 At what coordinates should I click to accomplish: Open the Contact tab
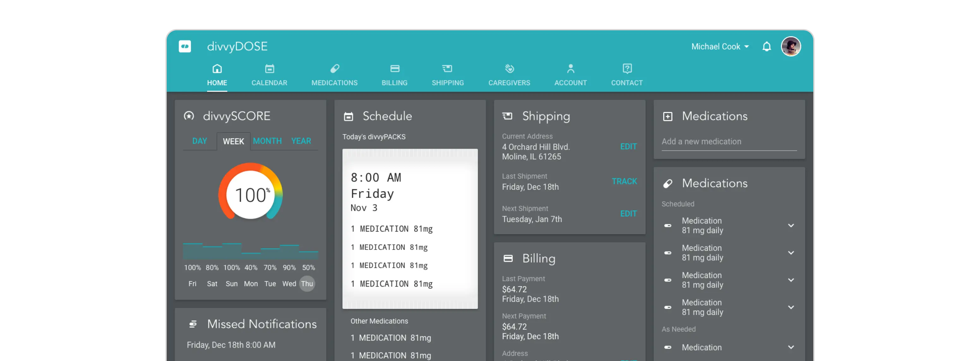pos(627,74)
